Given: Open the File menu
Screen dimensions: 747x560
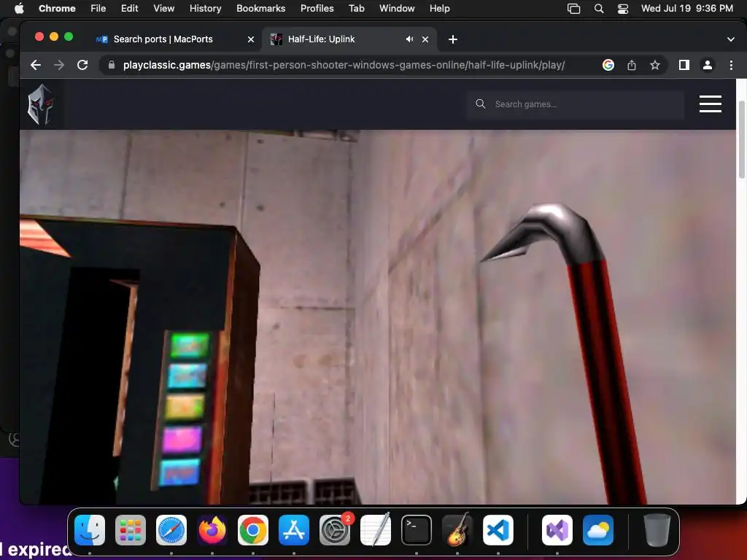Looking at the screenshot, I should [x=98, y=9].
